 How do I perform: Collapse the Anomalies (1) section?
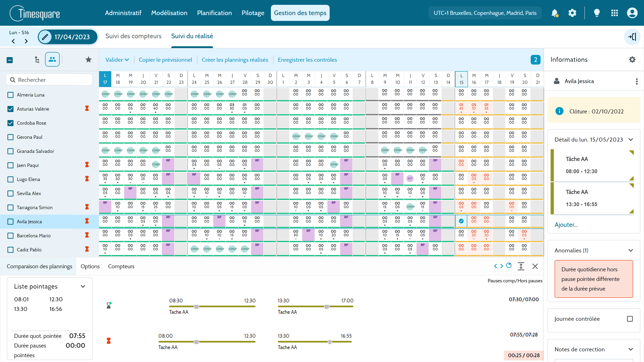point(631,250)
